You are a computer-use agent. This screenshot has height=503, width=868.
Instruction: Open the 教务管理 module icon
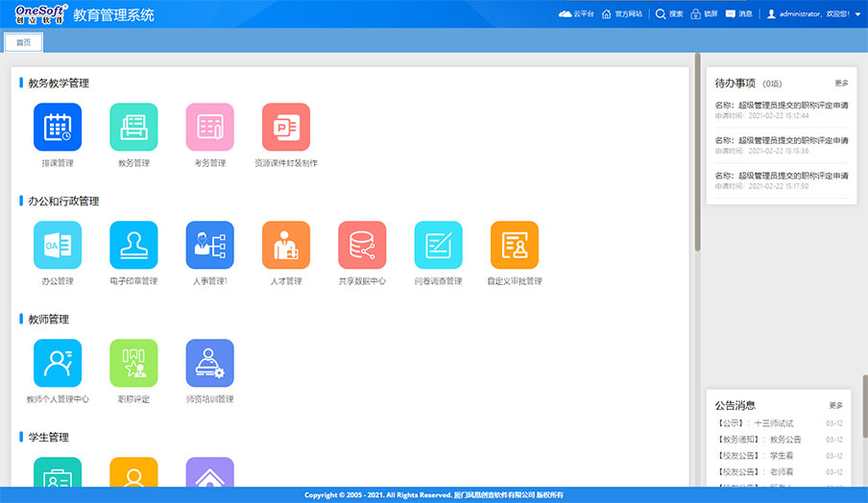pyautogui.click(x=133, y=128)
